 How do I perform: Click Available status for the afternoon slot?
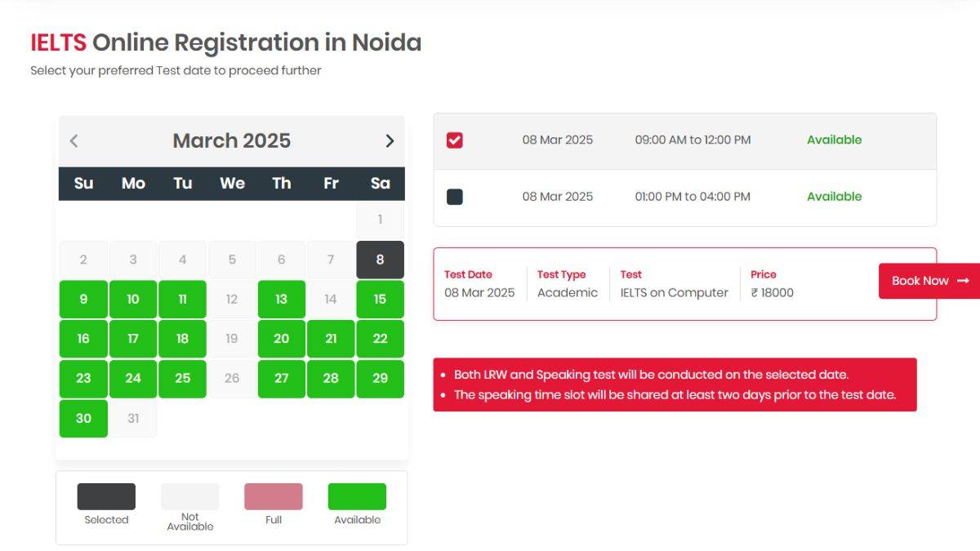(x=834, y=196)
